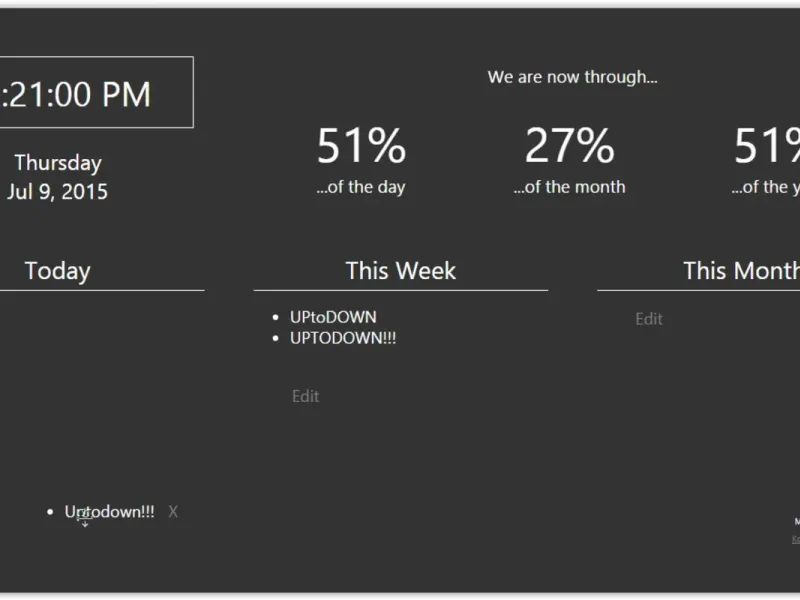Select the Today section heading
The height and width of the screenshot is (600, 800).
[x=57, y=271]
